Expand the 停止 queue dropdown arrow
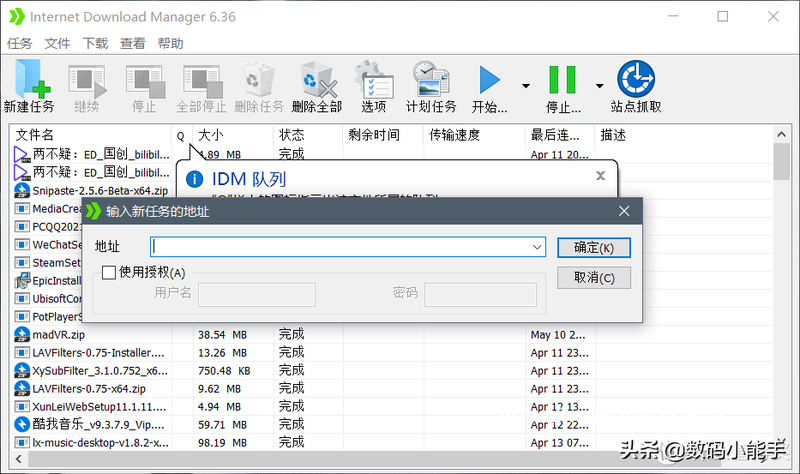800x474 pixels. (599, 86)
